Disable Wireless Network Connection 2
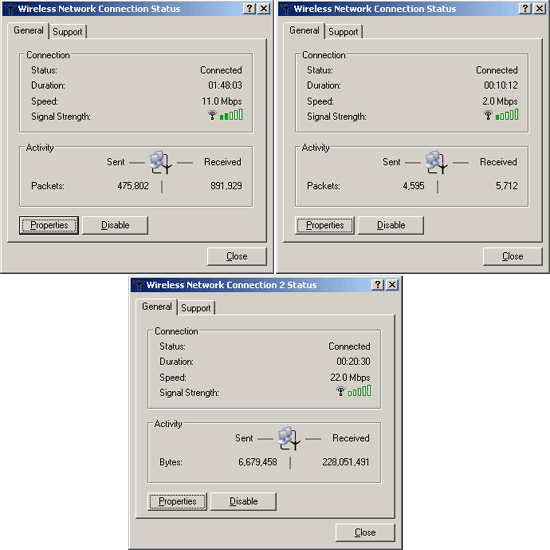Image resolution: width=550 pixels, height=550 pixels. [x=243, y=501]
